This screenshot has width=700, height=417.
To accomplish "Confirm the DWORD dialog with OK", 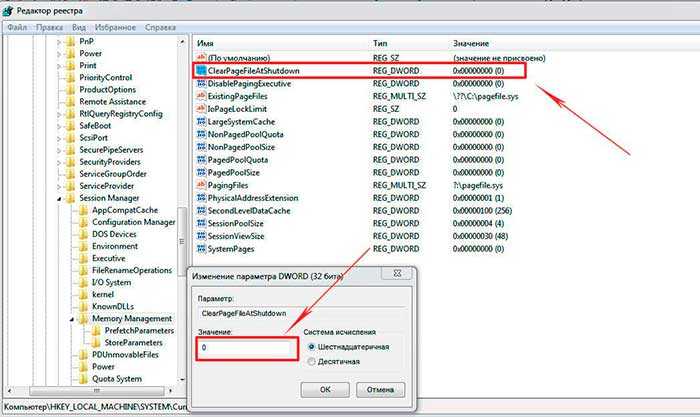I will coord(325,389).
